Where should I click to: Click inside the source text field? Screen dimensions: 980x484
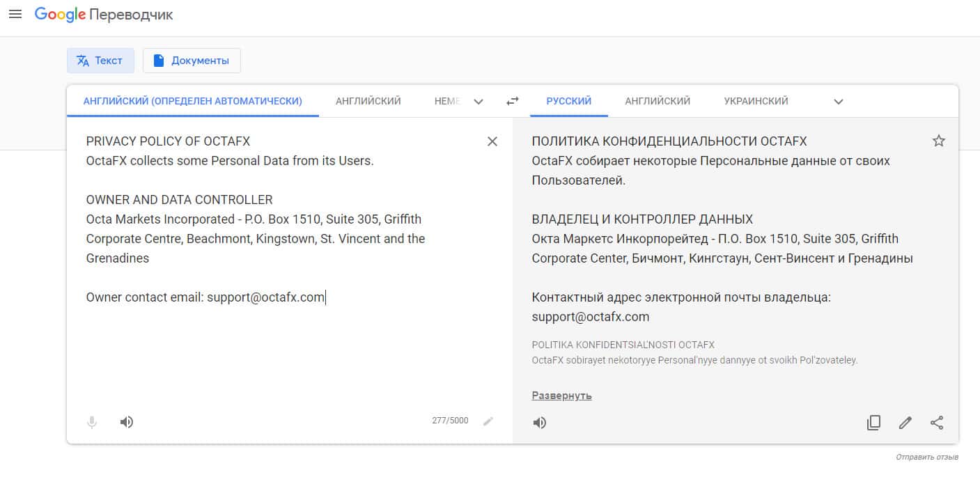point(279,348)
